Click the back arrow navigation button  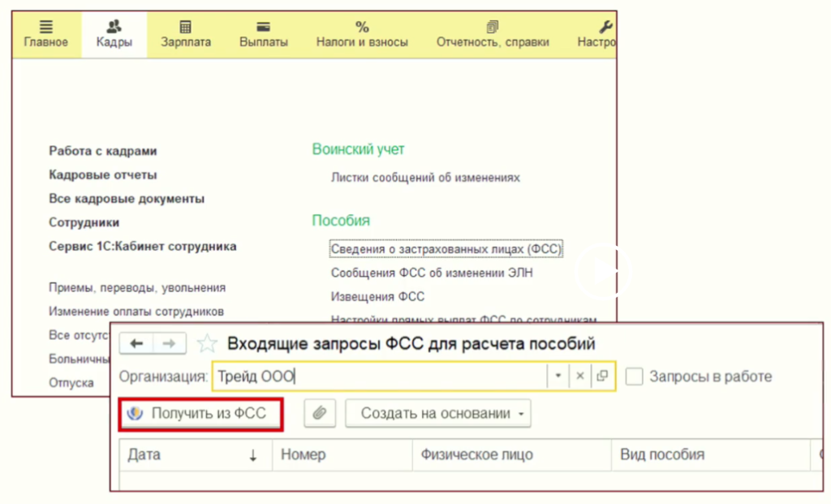[136, 344]
